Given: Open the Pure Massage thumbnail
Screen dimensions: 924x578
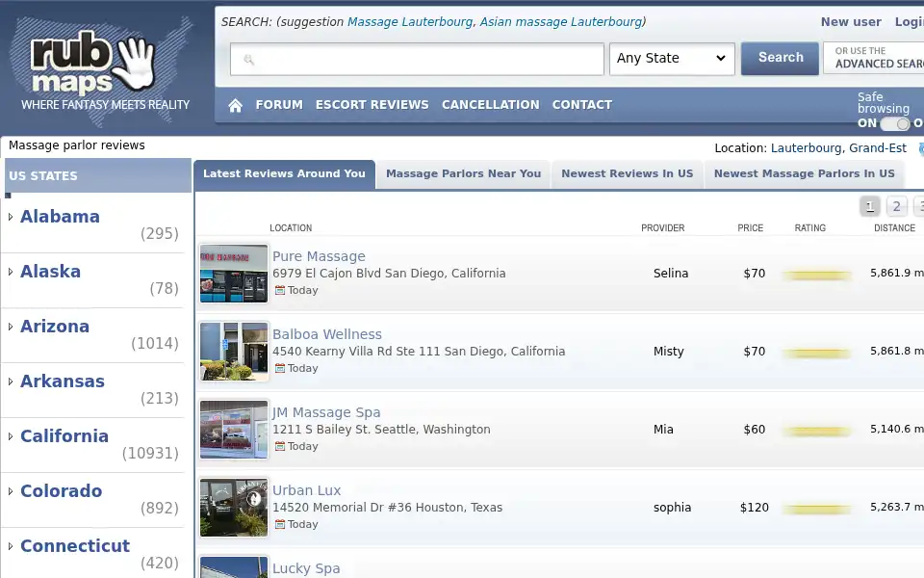Looking at the screenshot, I should tap(233, 274).
